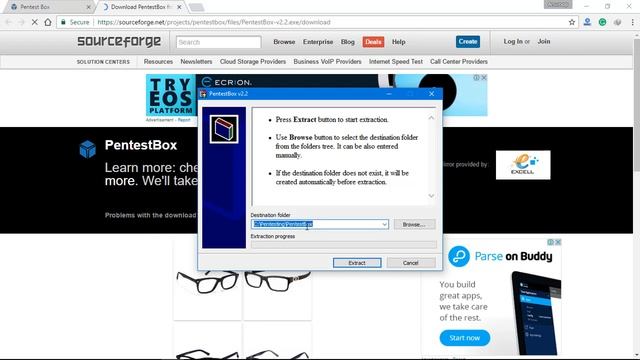Open the Resources solution center link

pyautogui.click(x=158, y=62)
